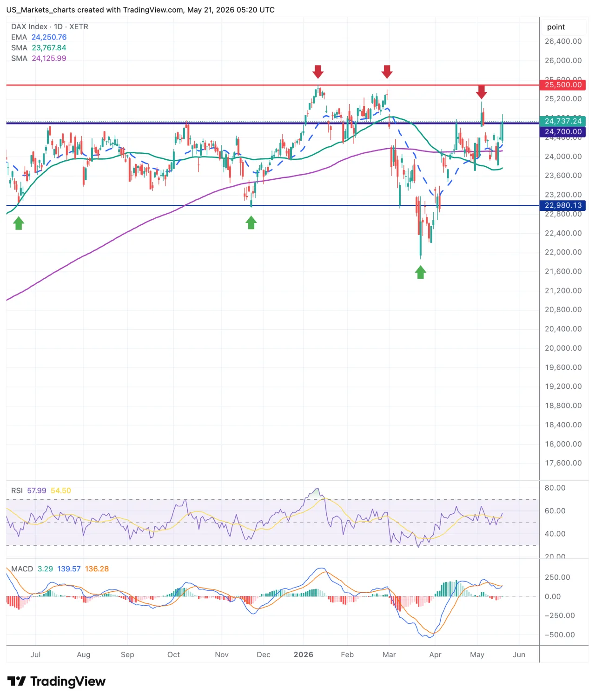Click the Jun label on time axis
This screenshot has height=700, width=595.
(x=519, y=654)
